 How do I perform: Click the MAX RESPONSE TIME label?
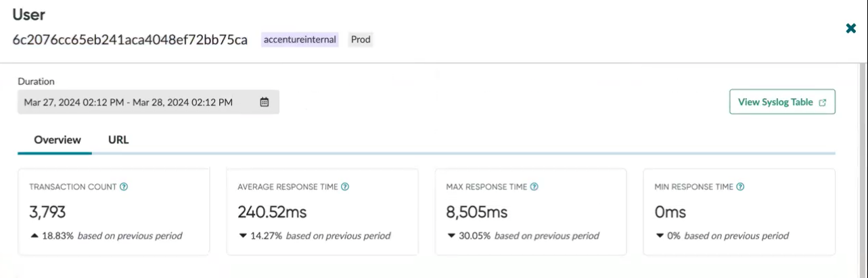(486, 187)
